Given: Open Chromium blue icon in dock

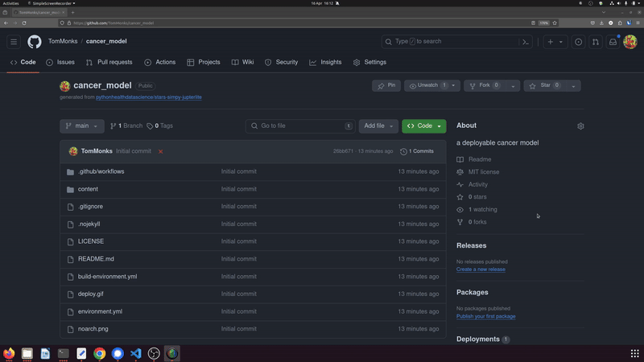Looking at the screenshot, I should point(118,353).
